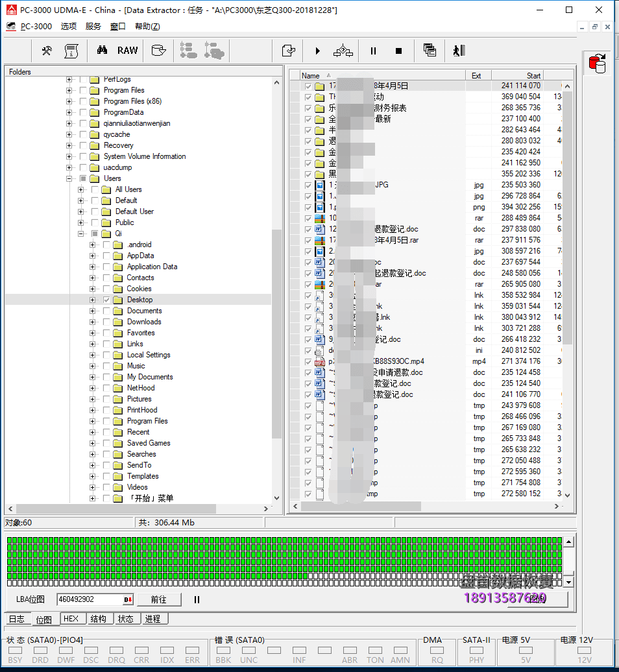Expand the Desktop folder node
The width and height of the screenshot is (619, 672).
[92, 300]
